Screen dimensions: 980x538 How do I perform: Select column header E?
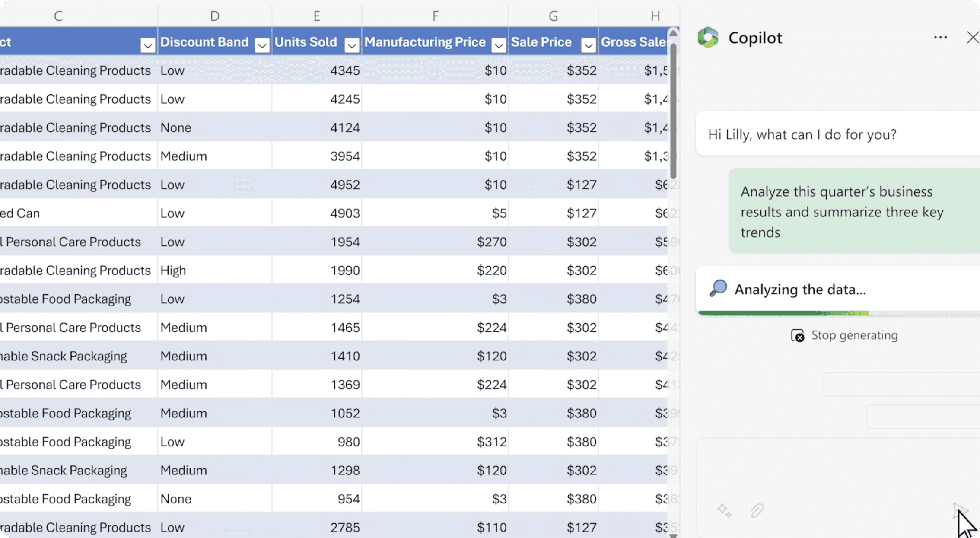click(x=317, y=15)
